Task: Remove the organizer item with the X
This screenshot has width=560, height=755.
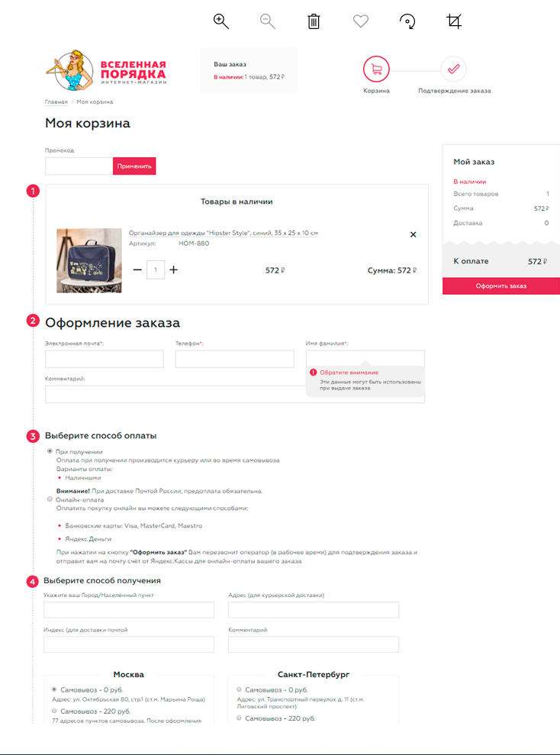Action: click(413, 234)
